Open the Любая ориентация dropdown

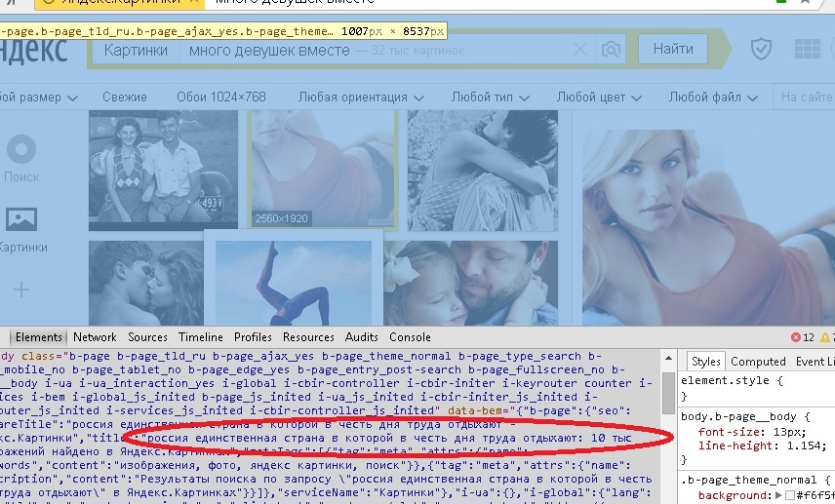point(361,97)
